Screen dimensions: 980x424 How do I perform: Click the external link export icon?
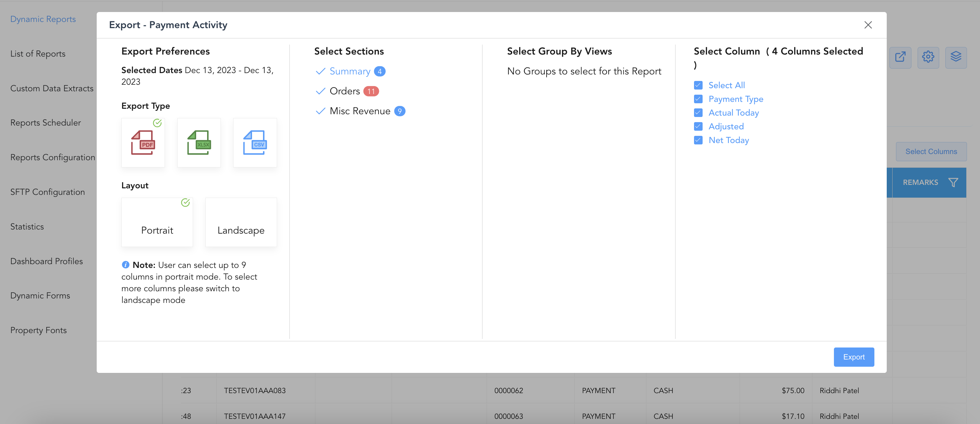900,57
